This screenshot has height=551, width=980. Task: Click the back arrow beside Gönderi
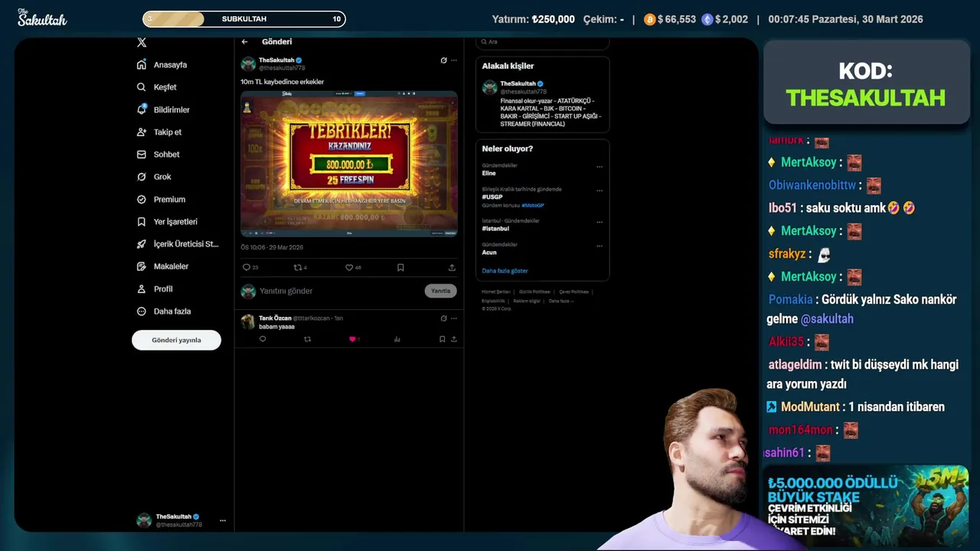[245, 42]
